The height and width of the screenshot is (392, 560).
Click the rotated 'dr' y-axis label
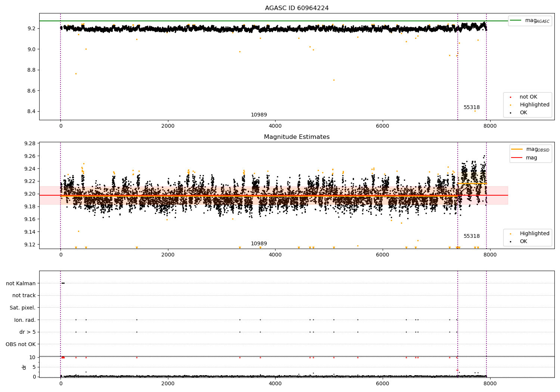pyautogui.click(x=24, y=367)
